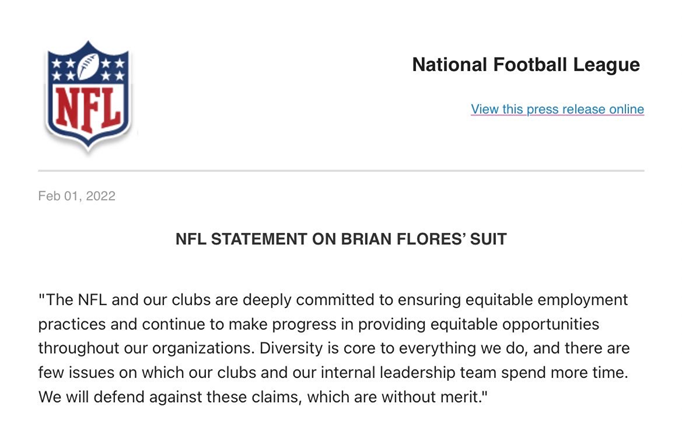This screenshot has width=682, height=421.
Task: Click the National Football League heading
Action: [x=526, y=65]
